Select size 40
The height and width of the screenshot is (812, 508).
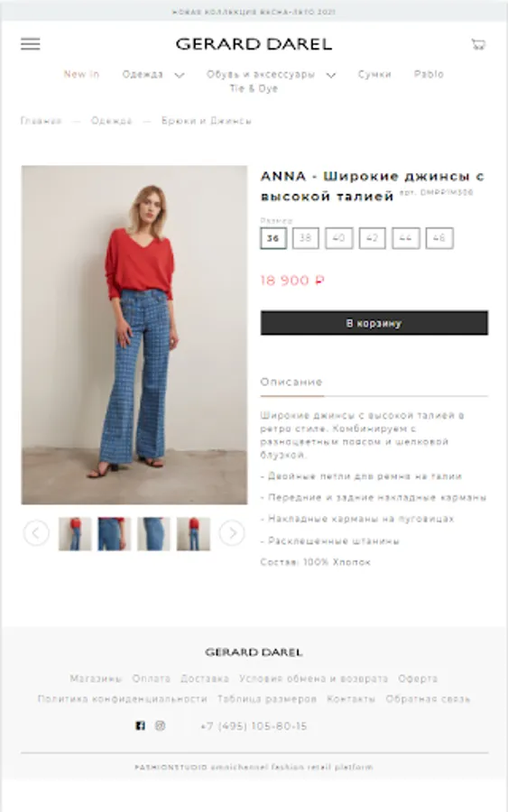point(338,238)
